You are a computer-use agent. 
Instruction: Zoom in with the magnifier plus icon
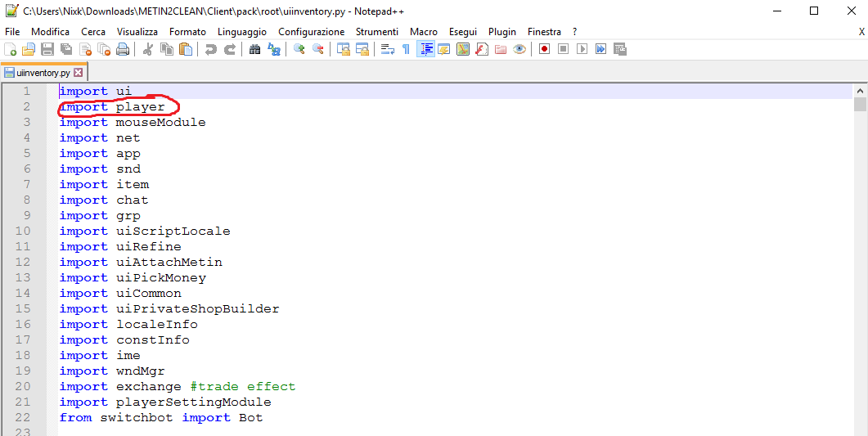click(x=299, y=49)
